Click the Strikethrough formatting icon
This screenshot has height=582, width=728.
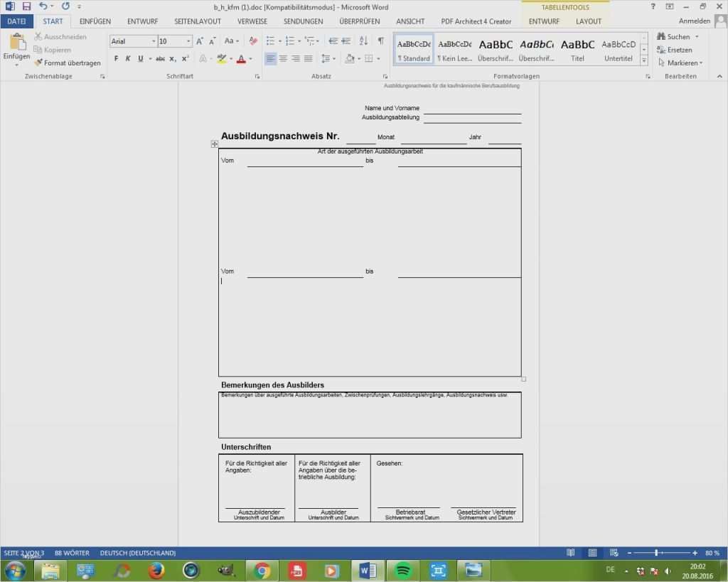point(159,58)
